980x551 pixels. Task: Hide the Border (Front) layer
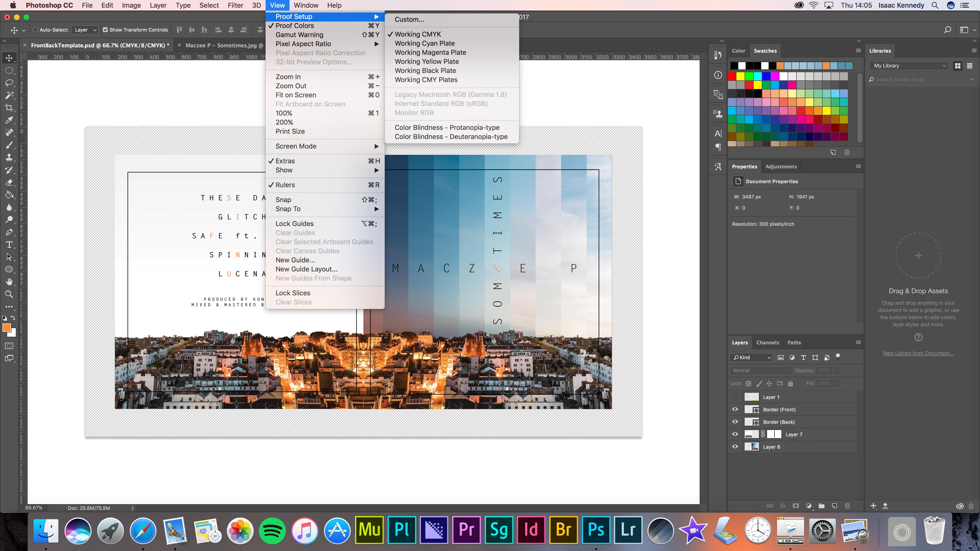tap(735, 409)
